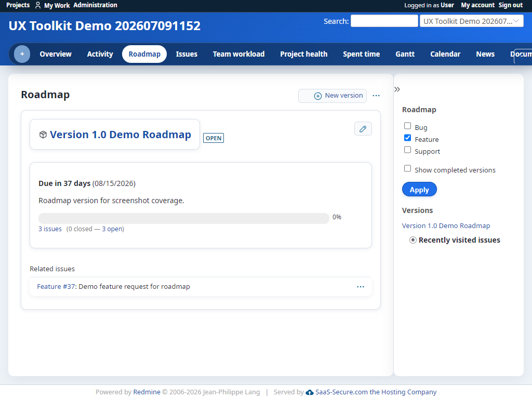Click the OPEN status badge
The width and height of the screenshot is (532, 399).
click(x=214, y=138)
